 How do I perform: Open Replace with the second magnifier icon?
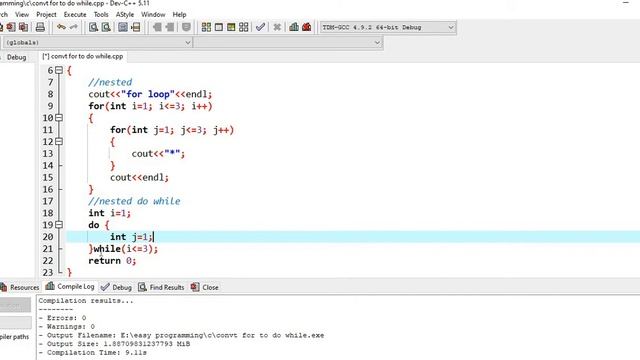coord(106,27)
